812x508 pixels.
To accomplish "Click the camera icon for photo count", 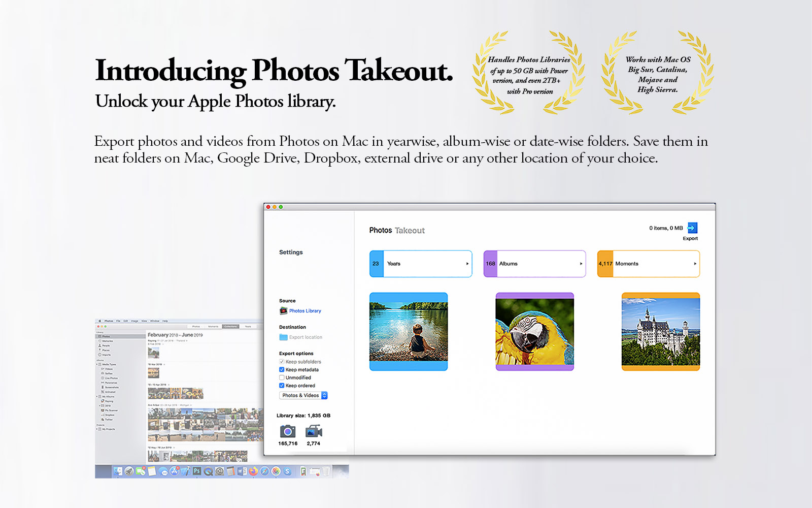I will click(288, 431).
